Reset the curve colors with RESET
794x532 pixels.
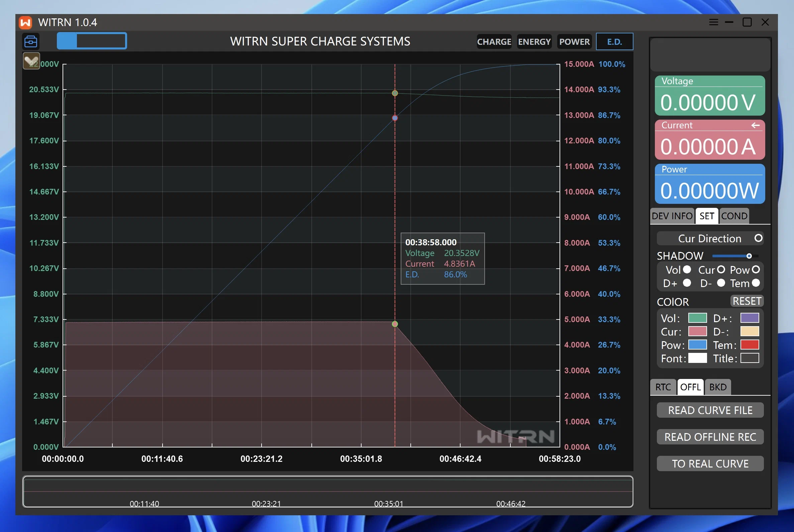coord(747,301)
